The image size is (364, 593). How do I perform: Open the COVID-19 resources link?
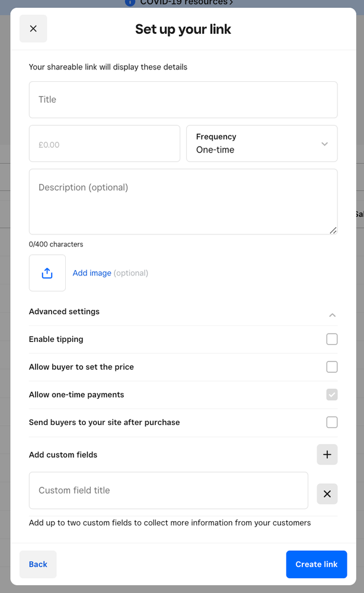[x=184, y=3]
